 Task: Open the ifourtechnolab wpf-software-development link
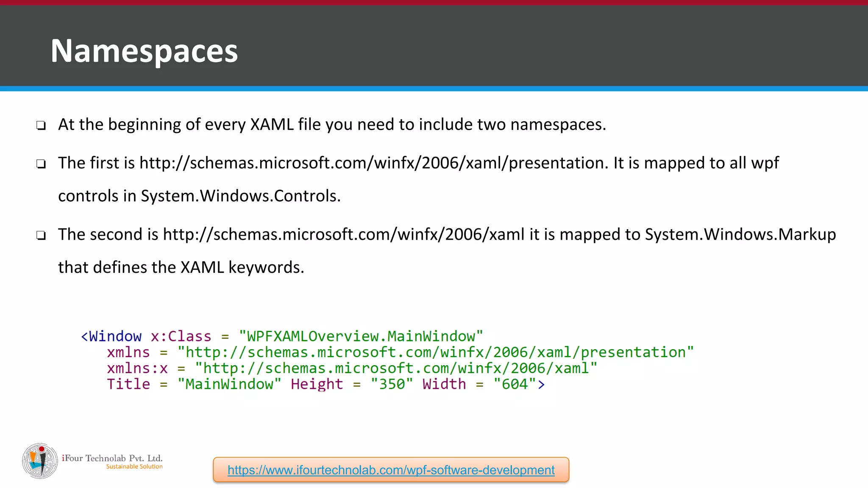click(x=391, y=470)
